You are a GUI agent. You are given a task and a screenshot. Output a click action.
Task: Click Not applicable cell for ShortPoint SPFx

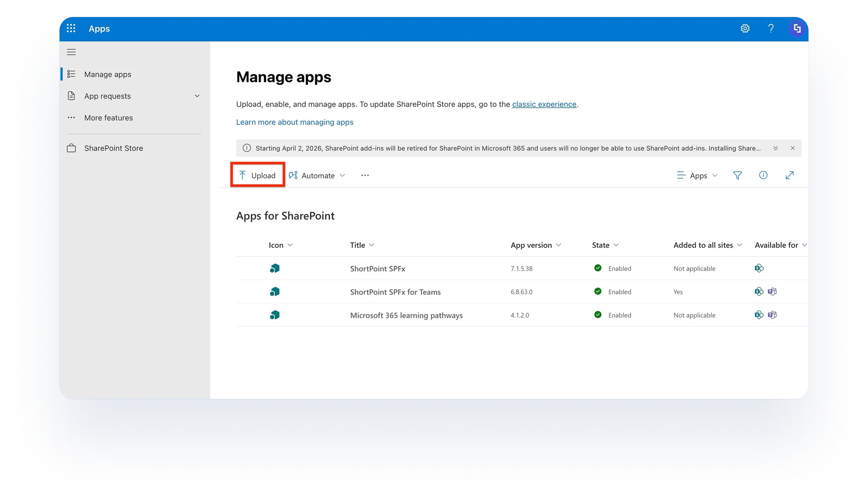click(x=694, y=268)
